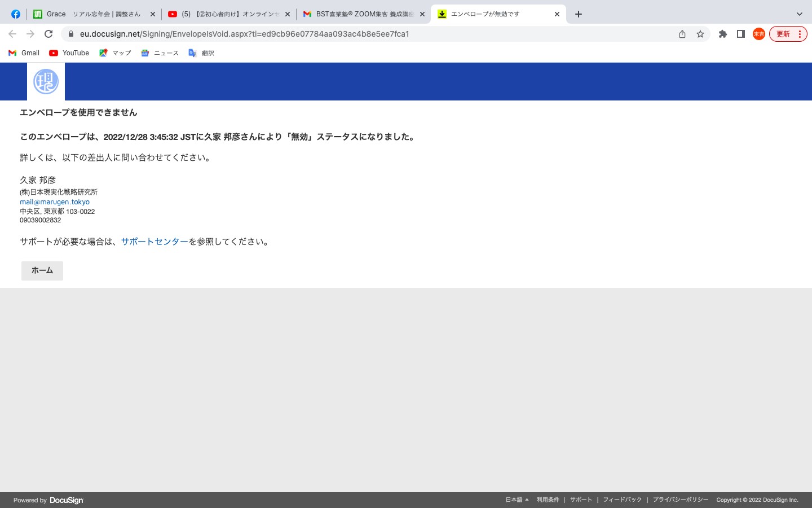The height and width of the screenshot is (508, 812).
Task: Close the Grace リアル忘年会 tab
Action: point(152,14)
